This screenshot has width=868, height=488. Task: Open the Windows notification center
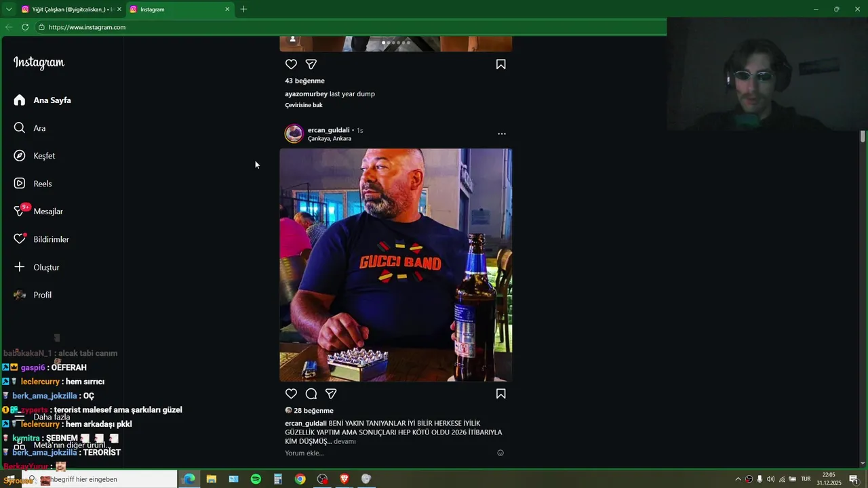tap(854, 479)
